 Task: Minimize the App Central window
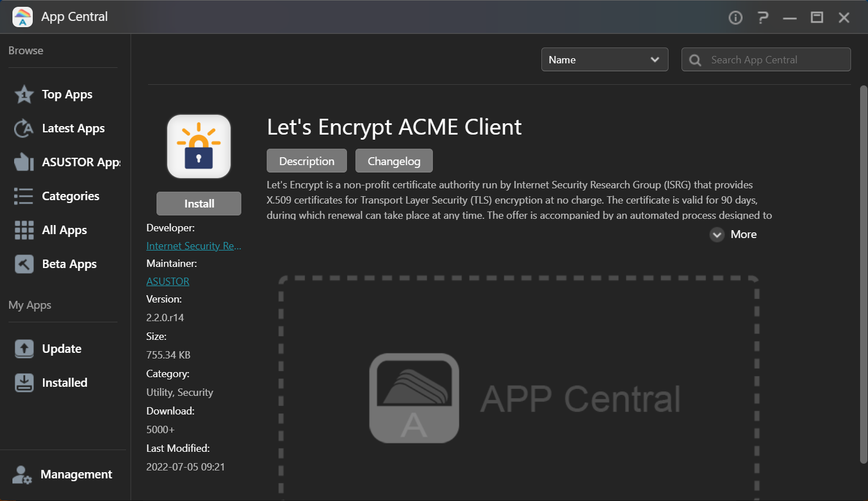789,18
